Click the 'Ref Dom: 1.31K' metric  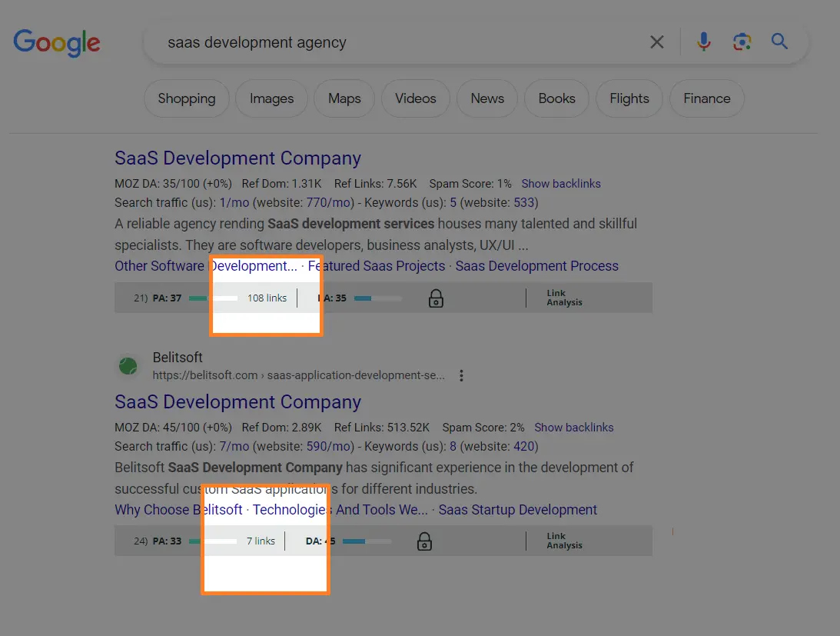(x=282, y=183)
